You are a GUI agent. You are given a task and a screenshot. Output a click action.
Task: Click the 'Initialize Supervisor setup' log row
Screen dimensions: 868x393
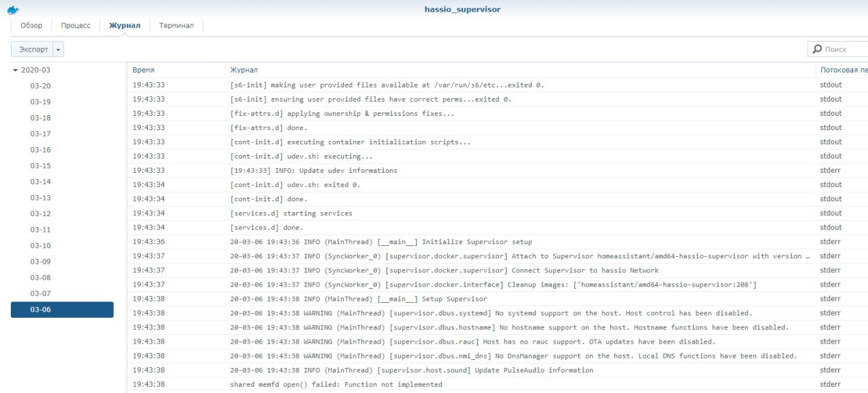click(498, 241)
